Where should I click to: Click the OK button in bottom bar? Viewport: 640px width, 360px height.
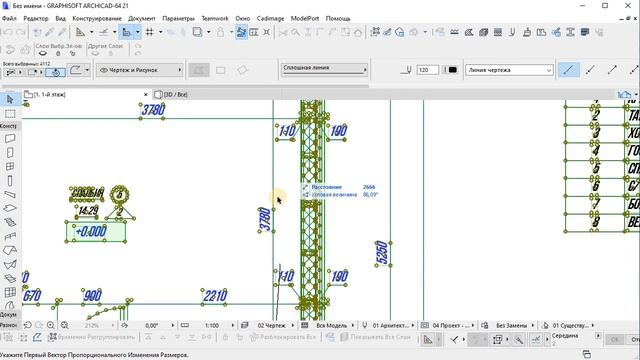tap(614, 339)
